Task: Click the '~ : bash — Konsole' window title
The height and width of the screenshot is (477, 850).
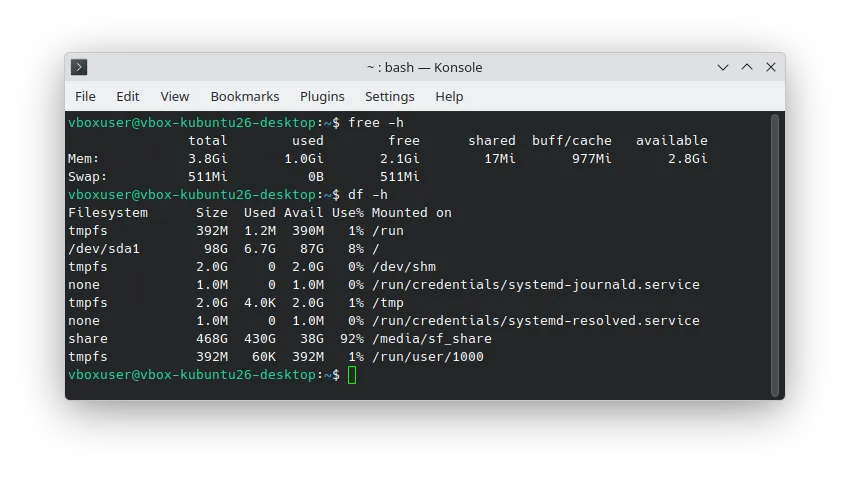Action: tap(424, 67)
